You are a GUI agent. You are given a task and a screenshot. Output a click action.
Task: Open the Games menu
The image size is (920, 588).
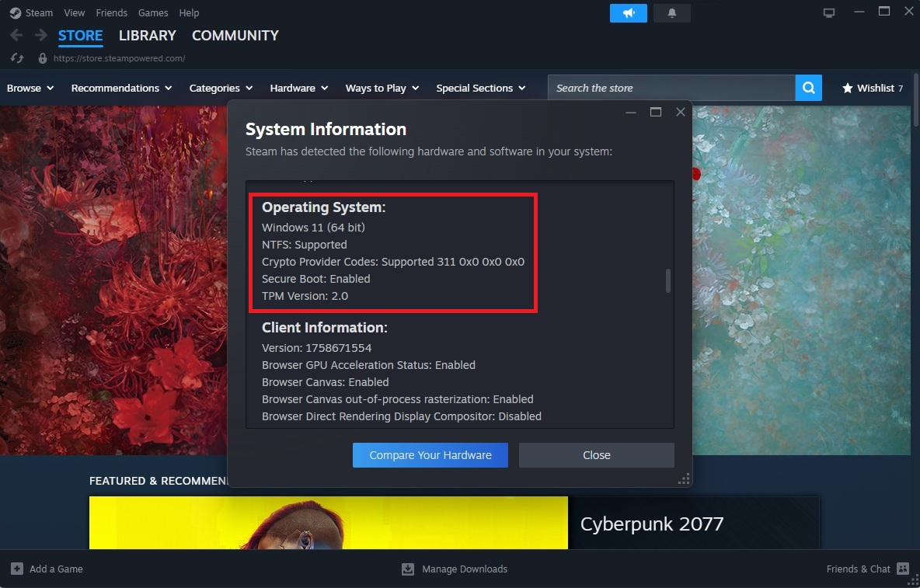pyautogui.click(x=152, y=12)
